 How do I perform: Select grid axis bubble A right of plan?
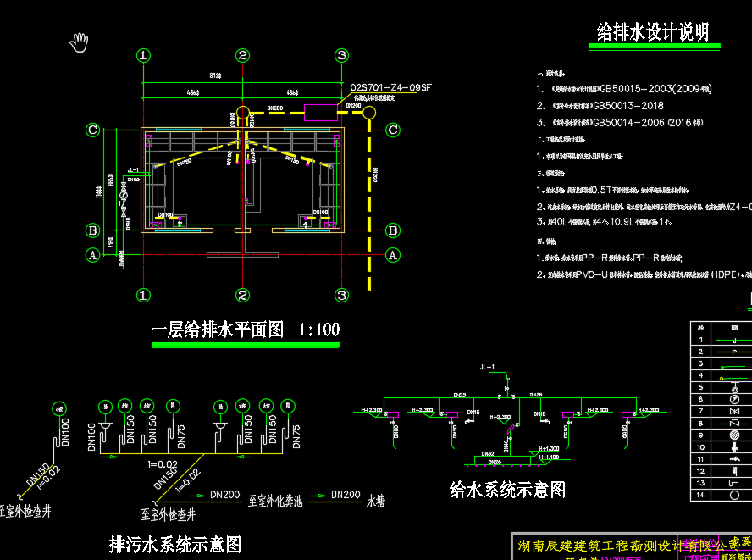[x=393, y=255]
